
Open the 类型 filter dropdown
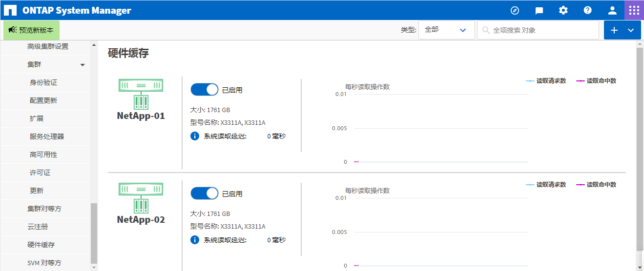coord(446,30)
